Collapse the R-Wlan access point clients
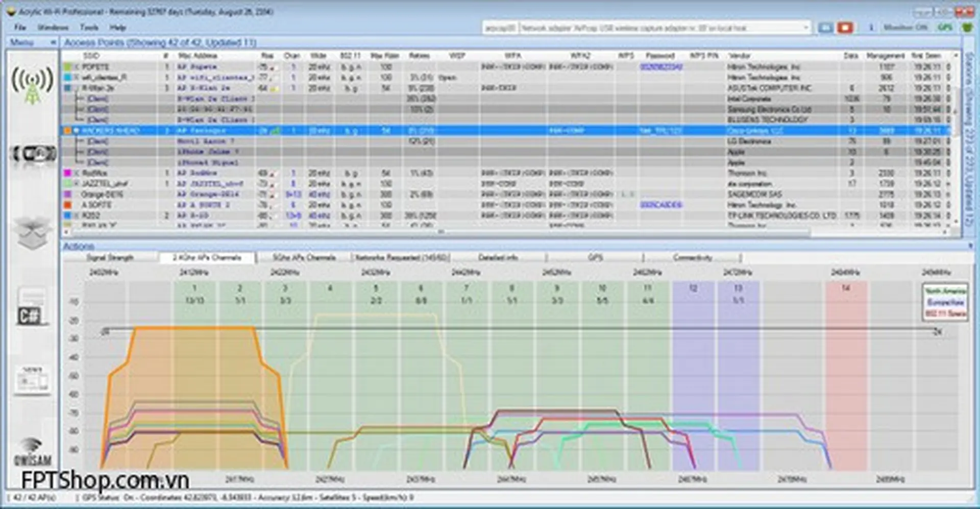The image size is (980, 509). pyautogui.click(x=77, y=88)
